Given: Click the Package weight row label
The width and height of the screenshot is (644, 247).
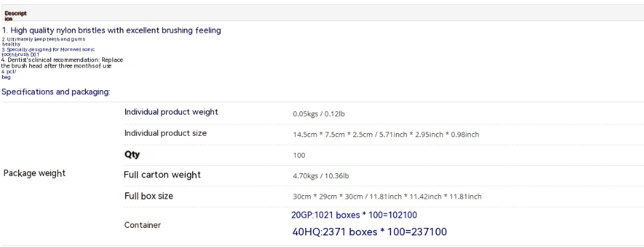Looking at the screenshot, I should pos(35,173).
